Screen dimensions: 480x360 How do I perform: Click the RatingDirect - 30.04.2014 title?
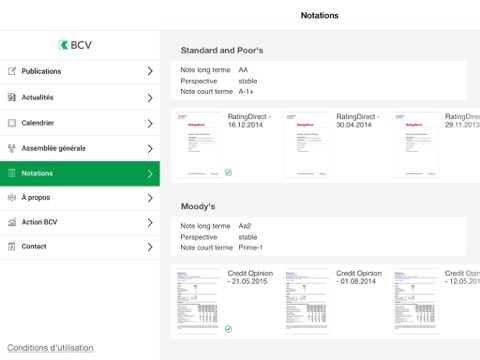[x=358, y=121]
